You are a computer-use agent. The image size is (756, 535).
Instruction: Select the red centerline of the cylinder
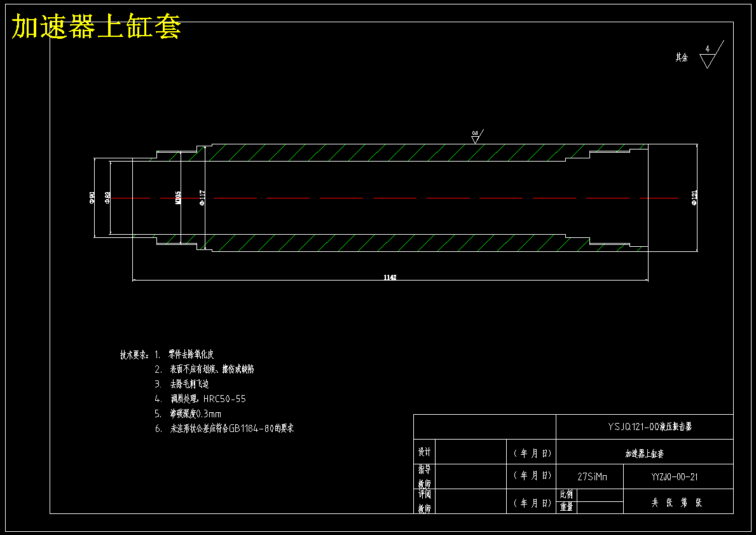tap(395, 198)
